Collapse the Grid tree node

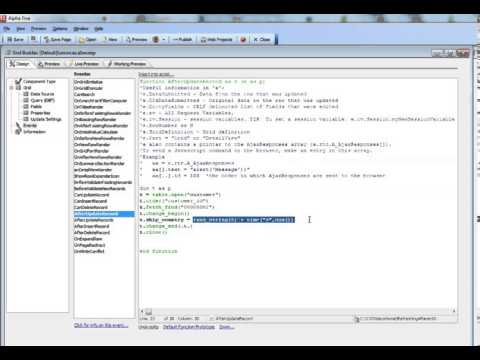(x=11, y=88)
